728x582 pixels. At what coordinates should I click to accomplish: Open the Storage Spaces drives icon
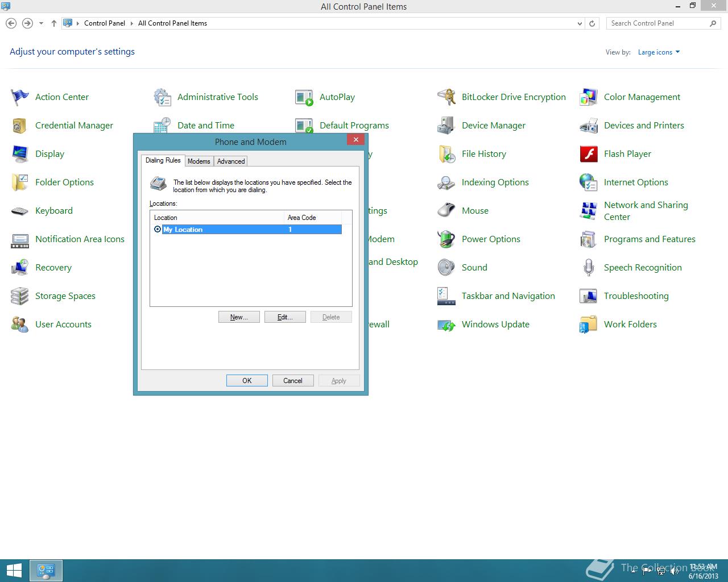pos(20,296)
